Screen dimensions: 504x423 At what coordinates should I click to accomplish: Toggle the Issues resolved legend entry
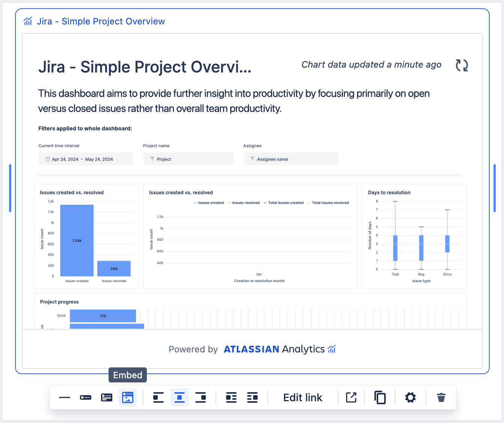(x=244, y=203)
